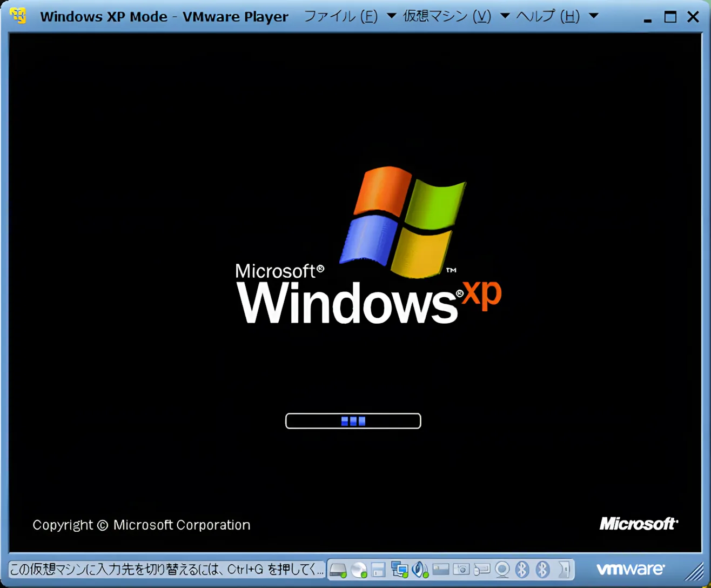Click the second Bluetooth device icon
Viewport: 711px width, 588px height.
[x=542, y=569]
